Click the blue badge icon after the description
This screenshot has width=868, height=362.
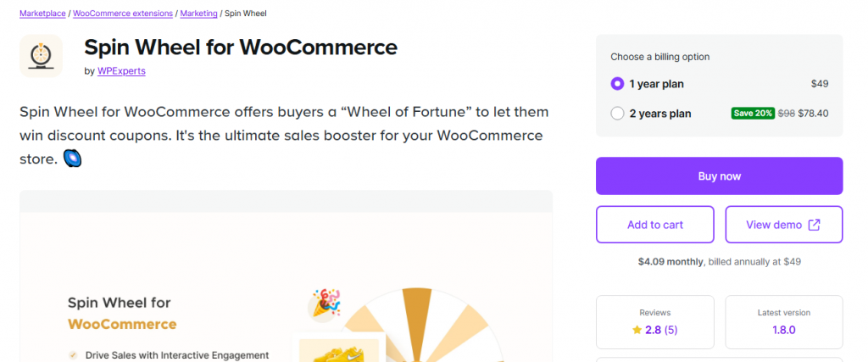(x=73, y=159)
